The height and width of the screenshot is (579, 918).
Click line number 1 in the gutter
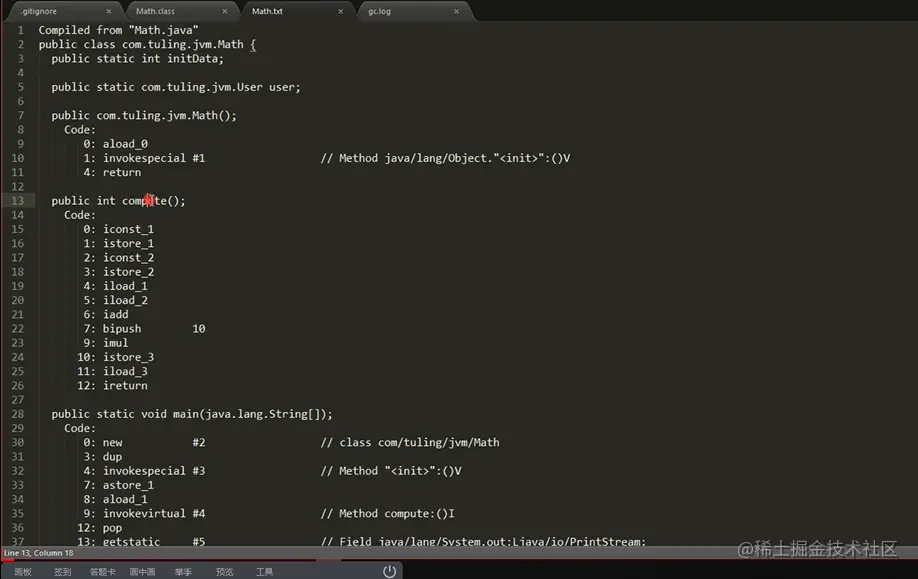coord(20,30)
